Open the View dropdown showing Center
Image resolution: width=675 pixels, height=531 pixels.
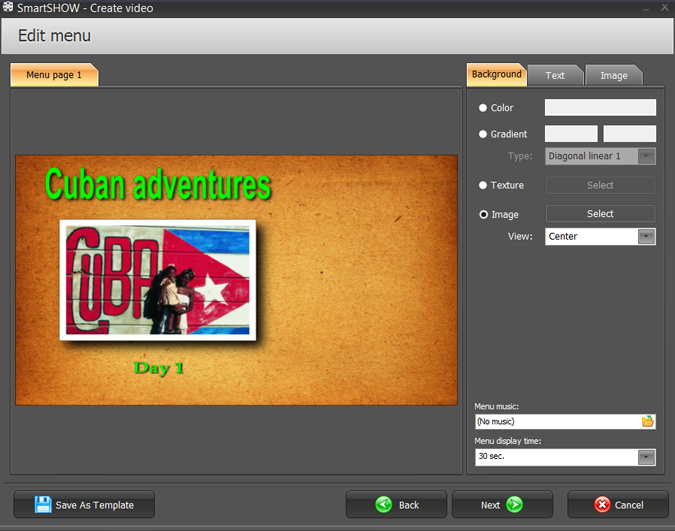600,236
